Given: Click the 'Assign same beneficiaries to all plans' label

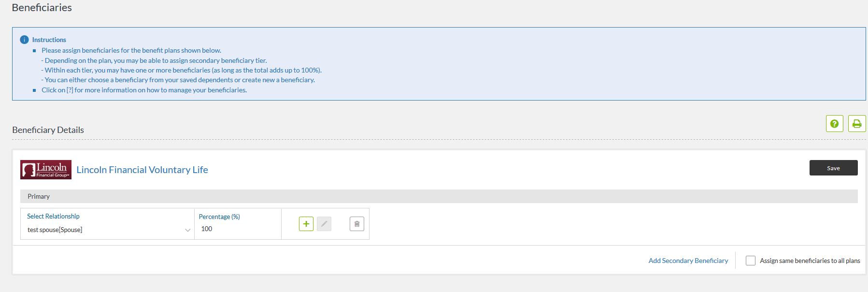Looking at the screenshot, I should click(x=810, y=261).
